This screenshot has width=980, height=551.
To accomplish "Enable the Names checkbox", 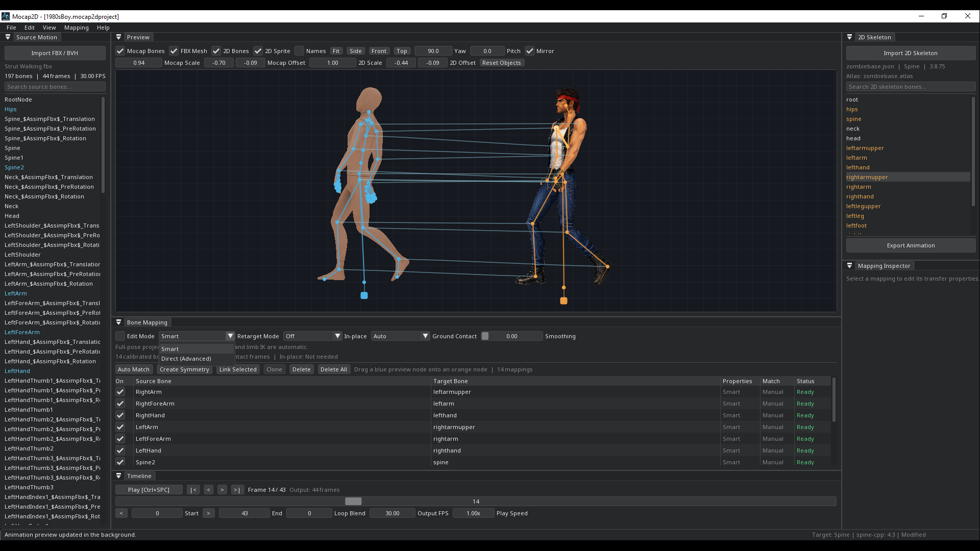I will pos(299,51).
